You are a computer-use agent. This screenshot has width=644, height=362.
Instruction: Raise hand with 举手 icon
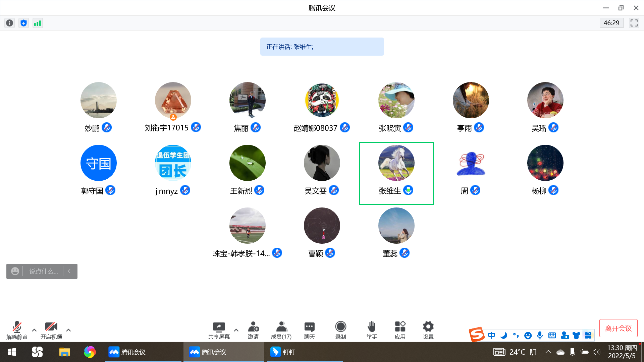pyautogui.click(x=372, y=330)
